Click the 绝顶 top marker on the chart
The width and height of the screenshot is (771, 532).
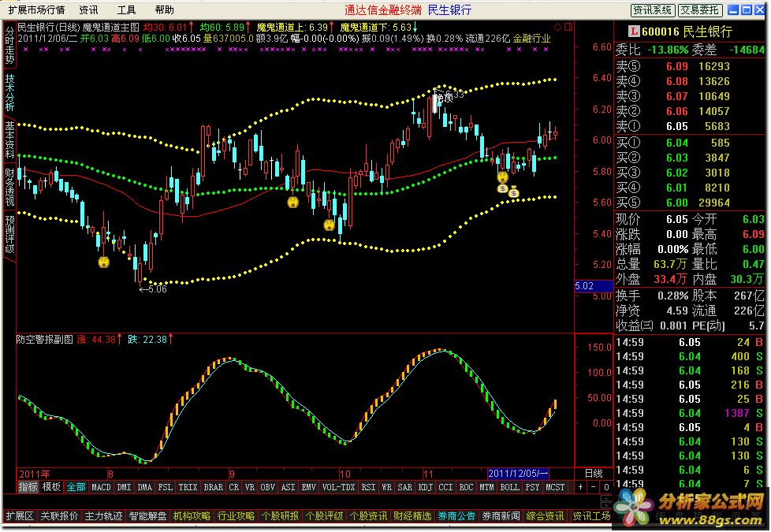[x=444, y=98]
